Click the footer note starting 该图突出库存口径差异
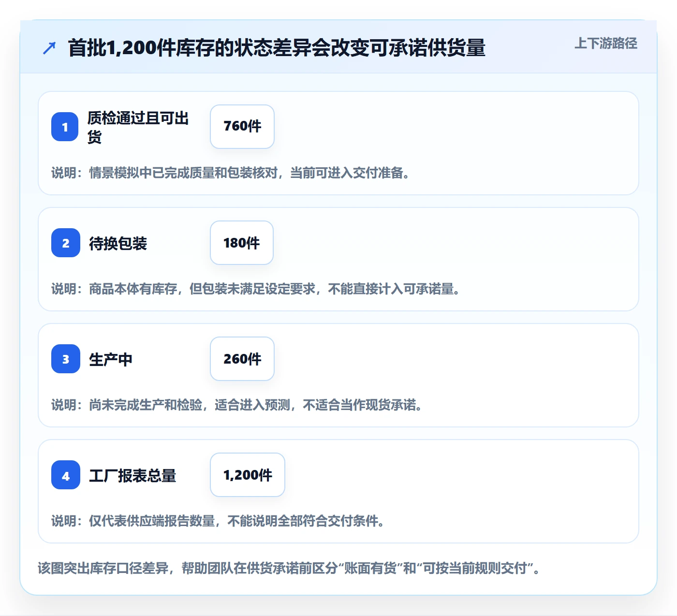The width and height of the screenshot is (677, 616). click(289, 568)
